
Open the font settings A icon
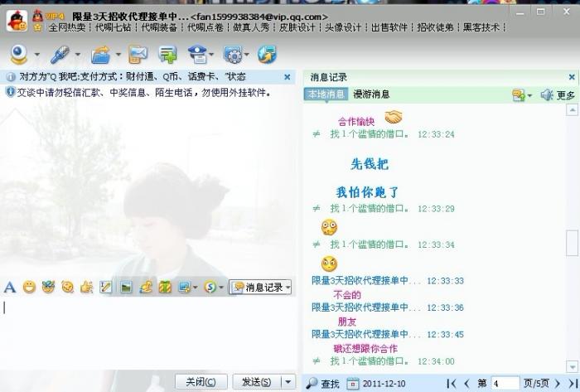[x=10, y=287]
